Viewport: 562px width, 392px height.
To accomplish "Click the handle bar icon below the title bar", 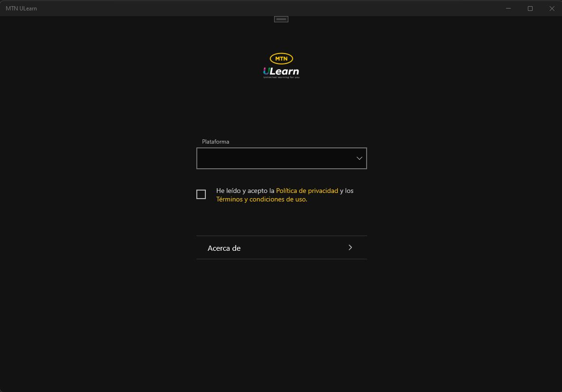I will 281,19.
